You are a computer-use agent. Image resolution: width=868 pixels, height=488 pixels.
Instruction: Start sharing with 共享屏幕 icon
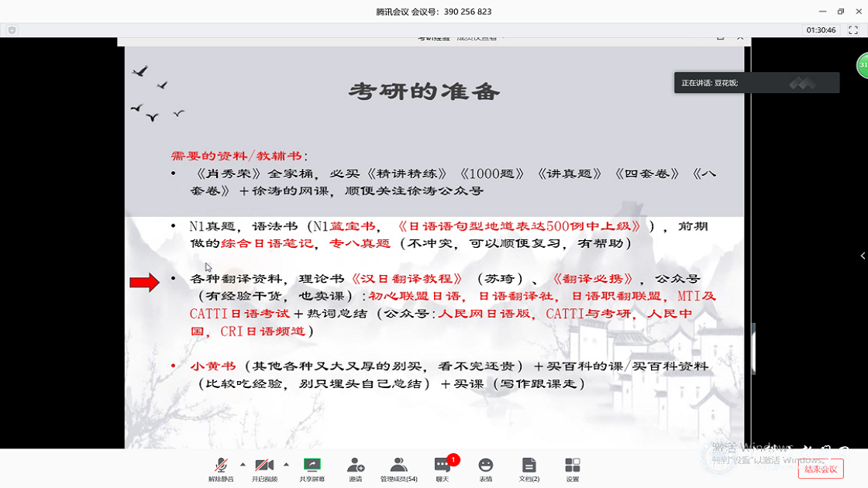[x=312, y=468]
